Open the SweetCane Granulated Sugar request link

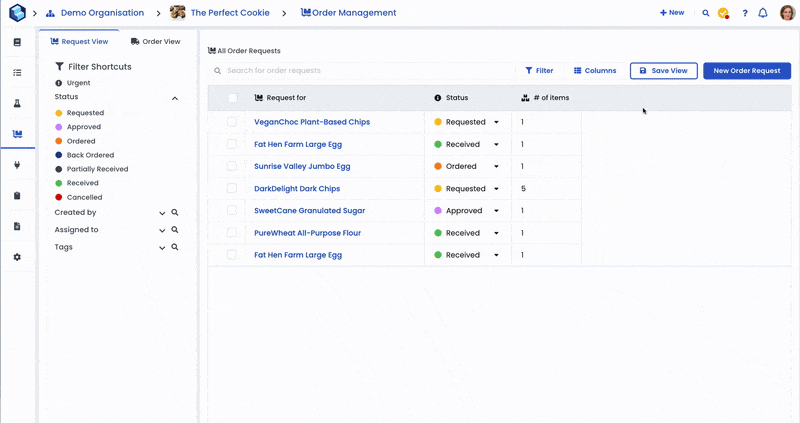click(309, 211)
